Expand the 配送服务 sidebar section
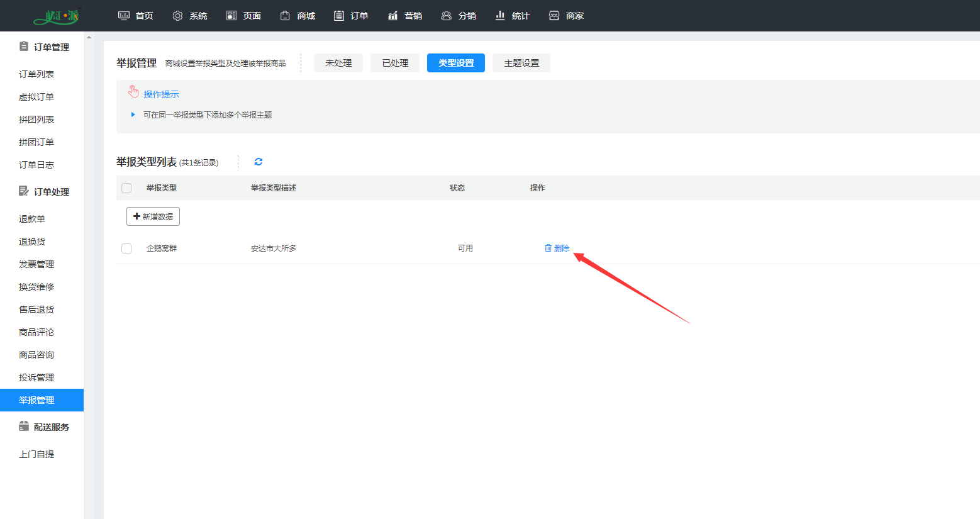This screenshot has height=519, width=980. (x=44, y=427)
